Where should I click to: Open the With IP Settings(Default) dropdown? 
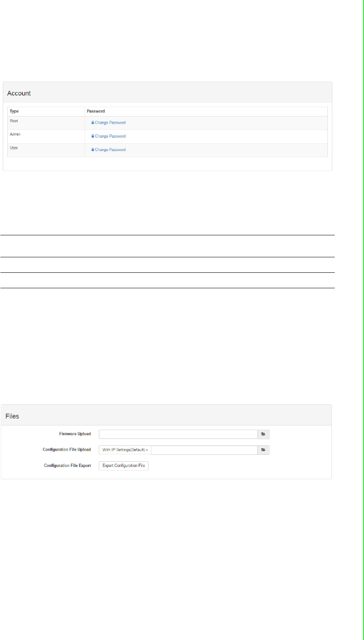point(125,450)
